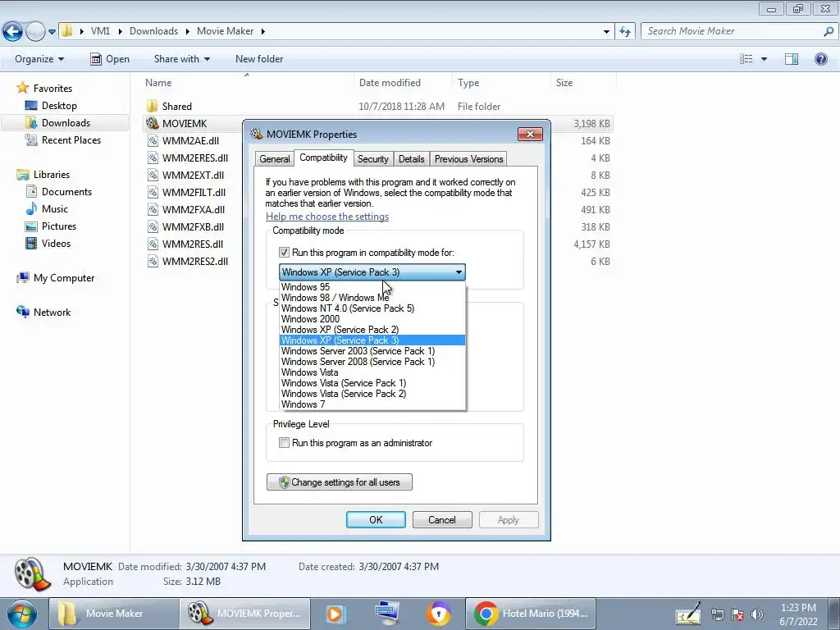Check Run this program as an administrator

pyautogui.click(x=284, y=443)
